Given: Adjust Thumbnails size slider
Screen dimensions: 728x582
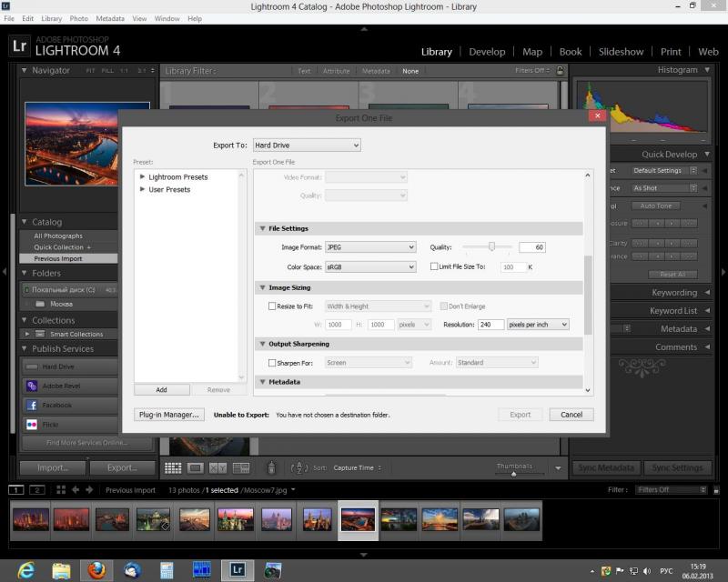Looking at the screenshot, I should click(514, 474).
